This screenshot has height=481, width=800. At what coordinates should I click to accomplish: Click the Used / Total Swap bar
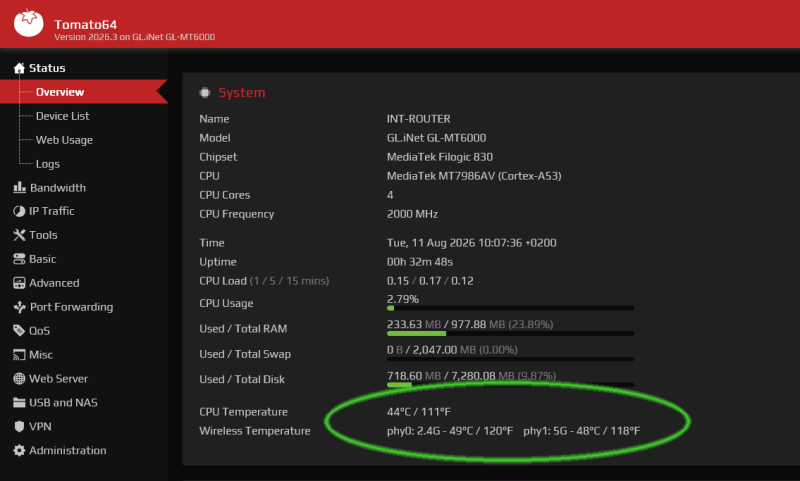(x=510, y=359)
